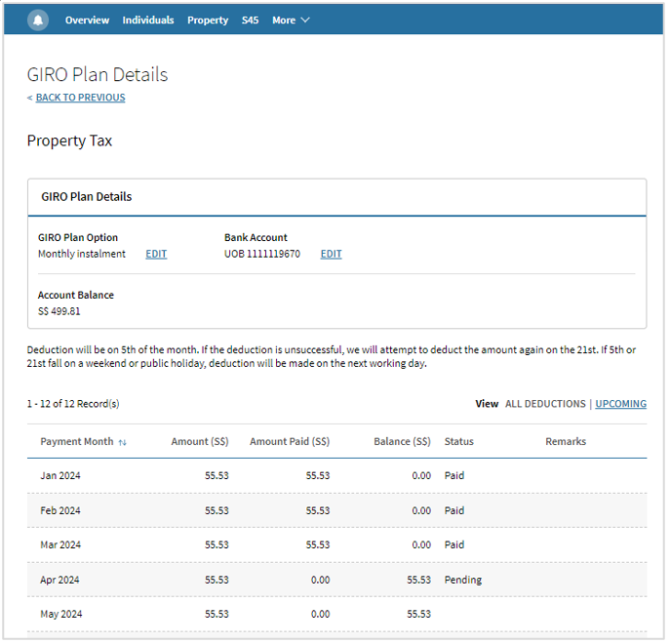The image size is (670, 644).
Task: Select the Jan 2024 row cell
Action: click(x=60, y=476)
